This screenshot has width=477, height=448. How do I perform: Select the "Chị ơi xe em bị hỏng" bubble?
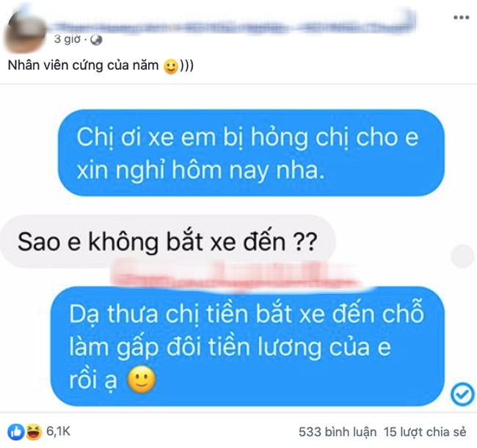pyautogui.click(x=251, y=153)
